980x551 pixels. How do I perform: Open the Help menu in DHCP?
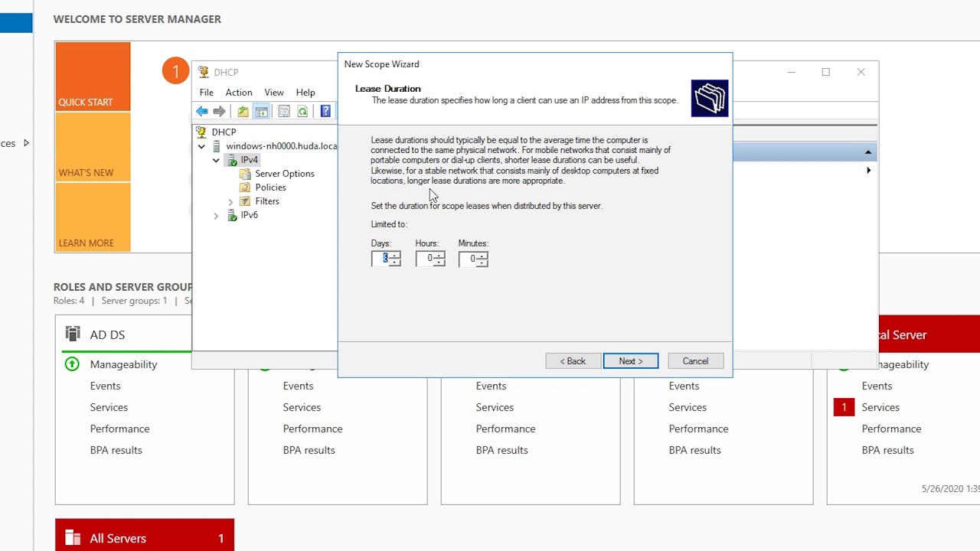click(305, 92)
